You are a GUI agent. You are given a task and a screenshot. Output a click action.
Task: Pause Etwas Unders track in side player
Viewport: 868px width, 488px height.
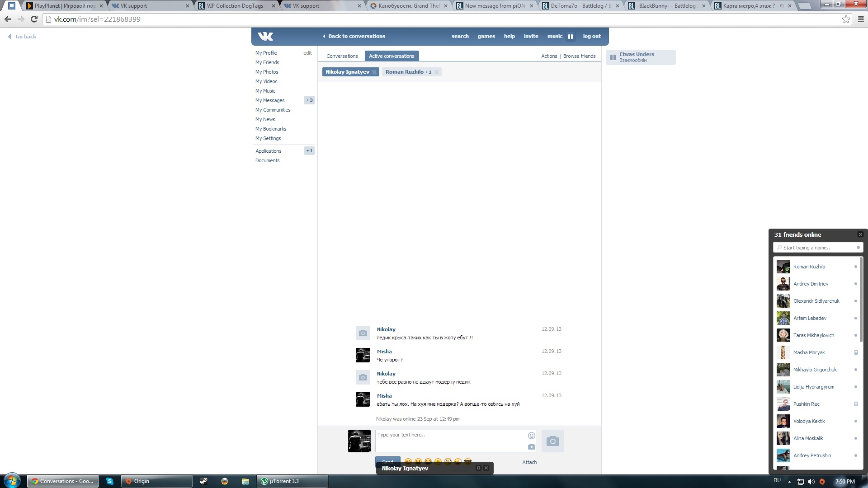(x=613, y=57)
